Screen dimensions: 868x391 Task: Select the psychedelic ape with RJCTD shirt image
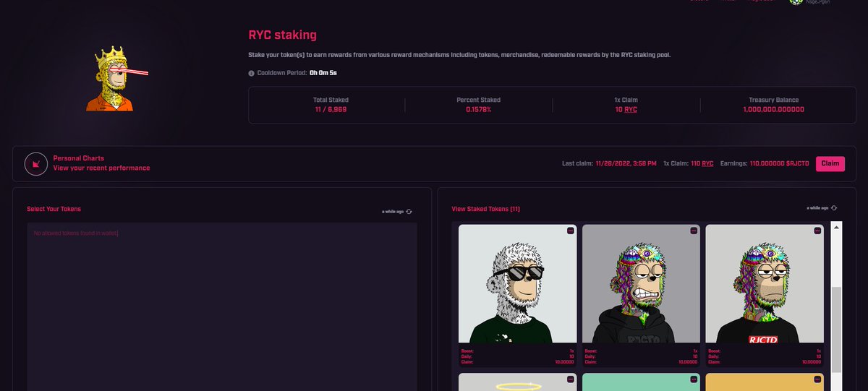[x=765, y=283]
